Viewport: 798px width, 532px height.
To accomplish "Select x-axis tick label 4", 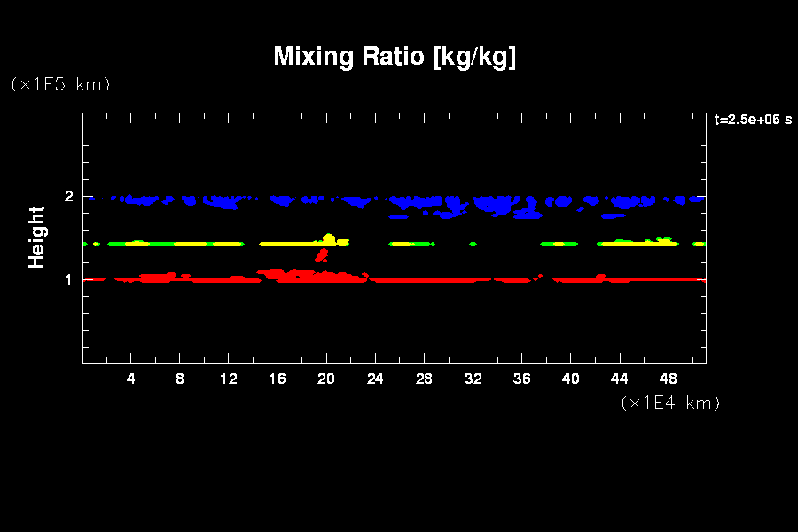I will click(x=131, y=379).
